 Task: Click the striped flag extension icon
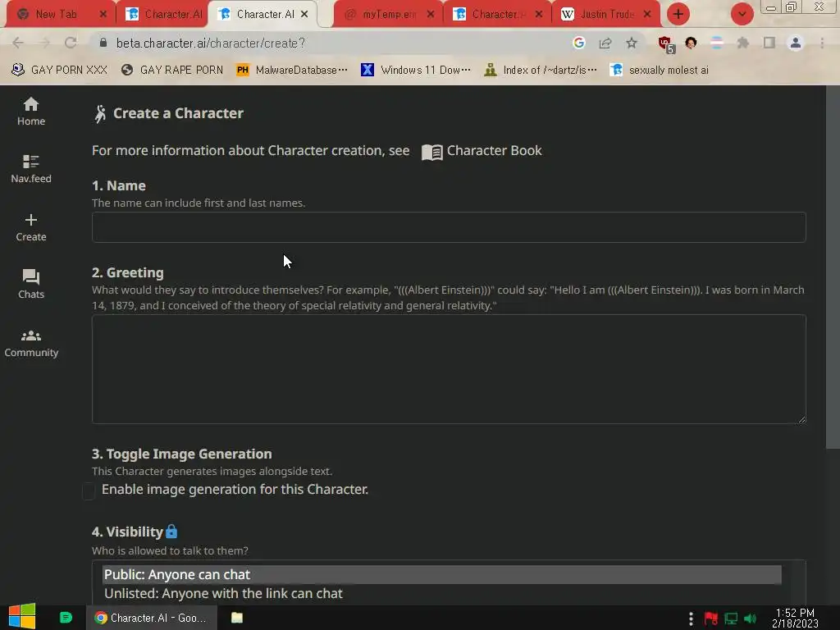(717, 43)
